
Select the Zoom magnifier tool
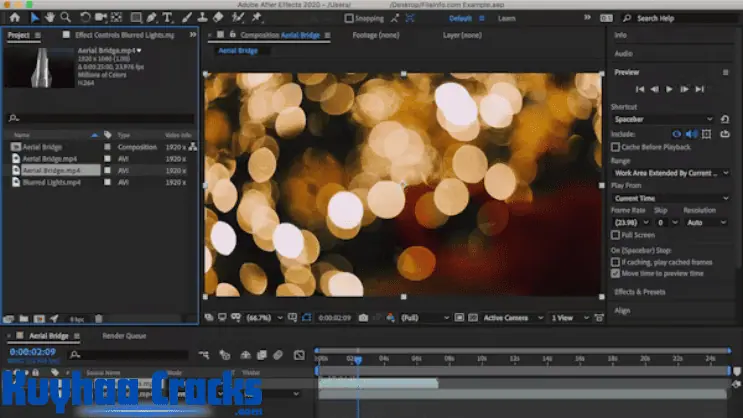(65, 17)
